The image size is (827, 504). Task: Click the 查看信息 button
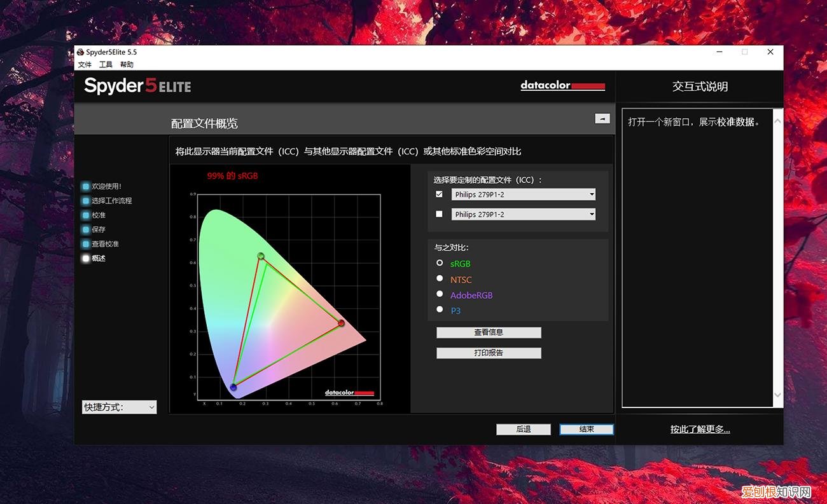click(x=489, y=332)
